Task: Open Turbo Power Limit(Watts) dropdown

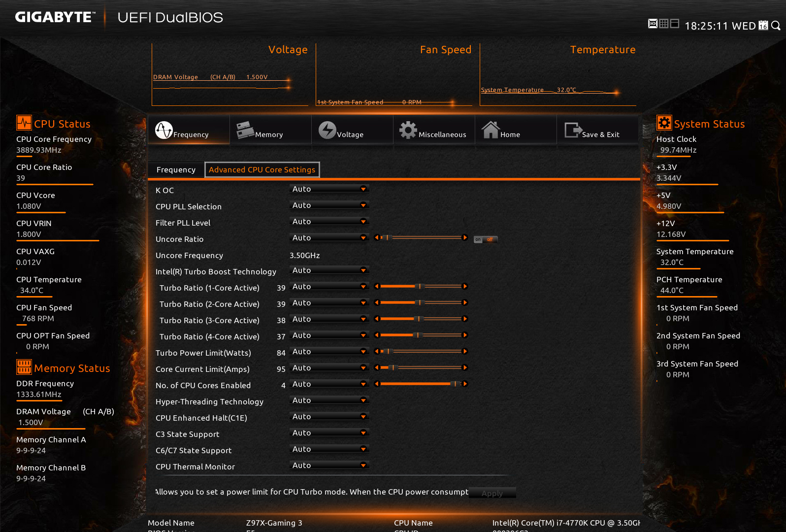Action: coord(329,351)
